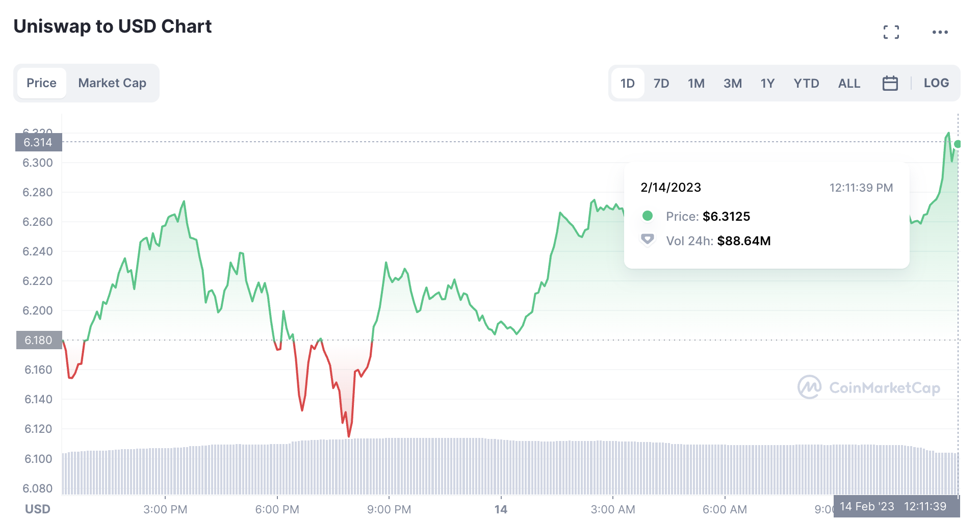Open the calendar date range picker
This screenshot has height=520, width=980.
(x=890, y=83)
